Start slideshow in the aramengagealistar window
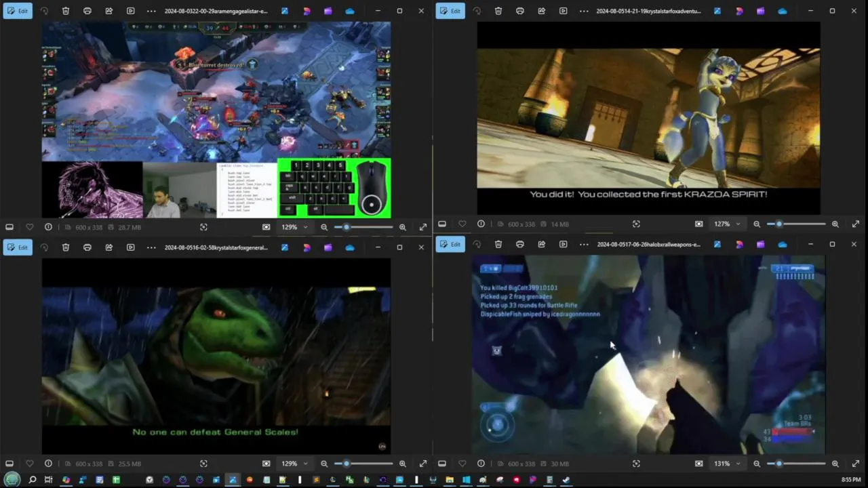Screen dimensions: 868x488 tap(131, 11)
